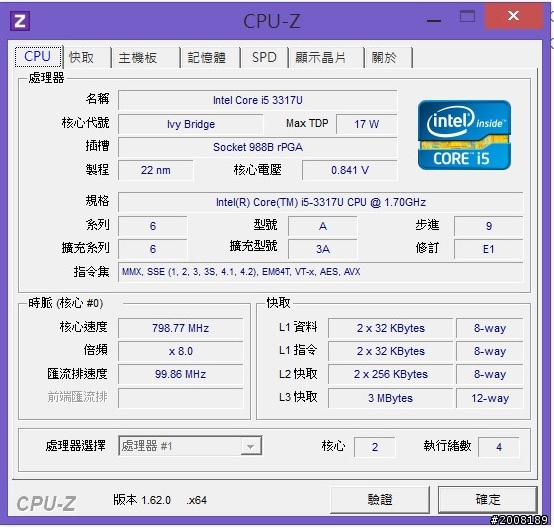
Task: Click the CPU-Z logo text at bottom left
Action: point(46,503)
